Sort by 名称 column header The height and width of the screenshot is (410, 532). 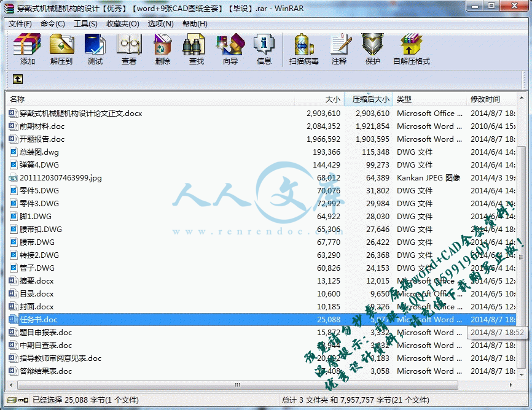(x=151, y=99)
